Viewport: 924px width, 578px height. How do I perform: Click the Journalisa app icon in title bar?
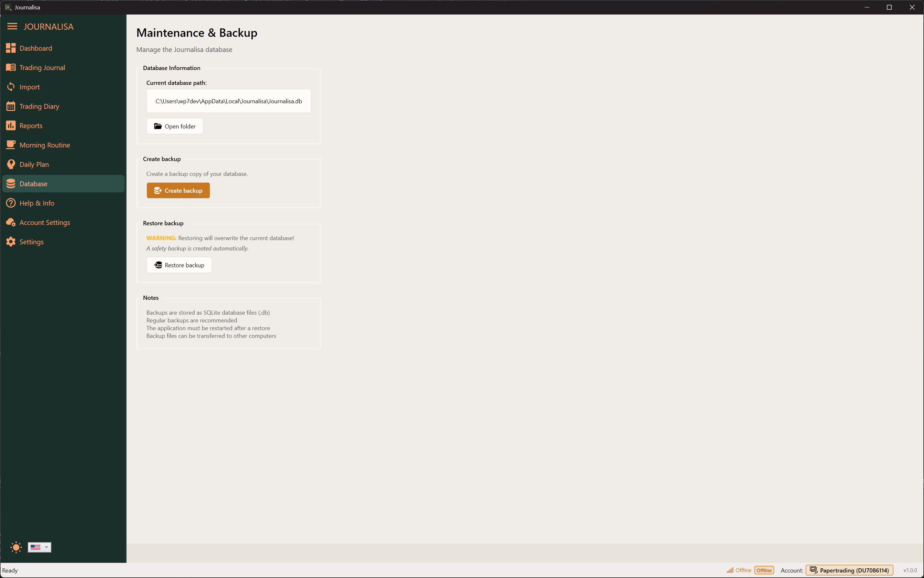tap(8, 7)
